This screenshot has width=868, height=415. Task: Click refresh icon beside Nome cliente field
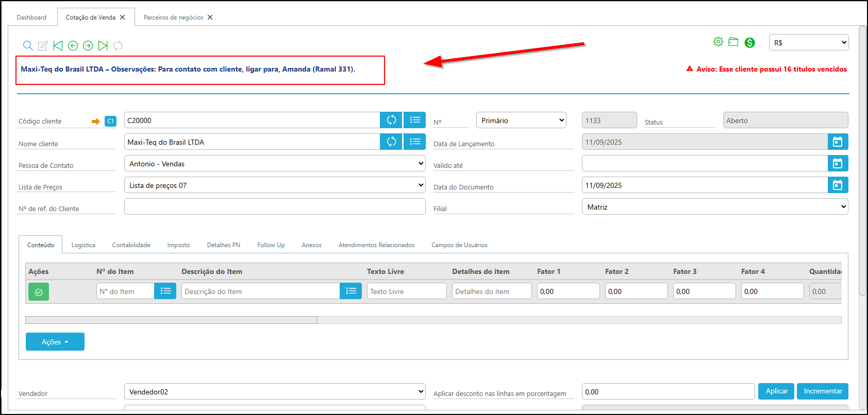pos(391,142)
